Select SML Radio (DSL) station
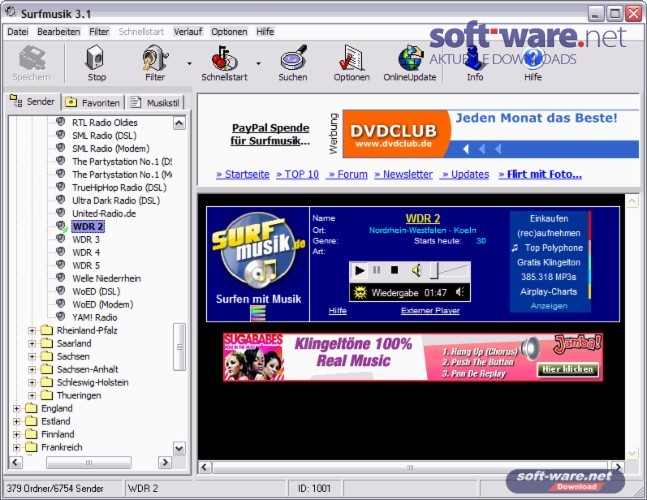Screen dimensions: 647x500 click(x=104, y=136)
